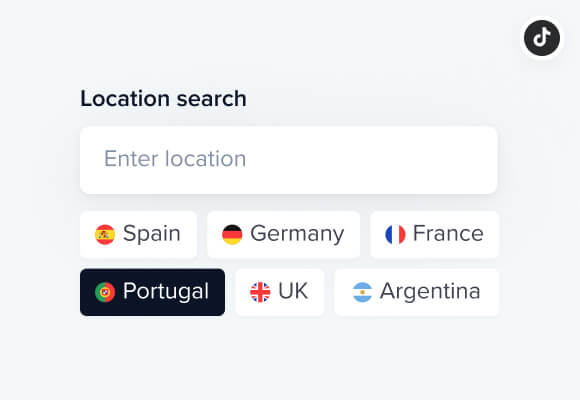Click the France text label

448,234
